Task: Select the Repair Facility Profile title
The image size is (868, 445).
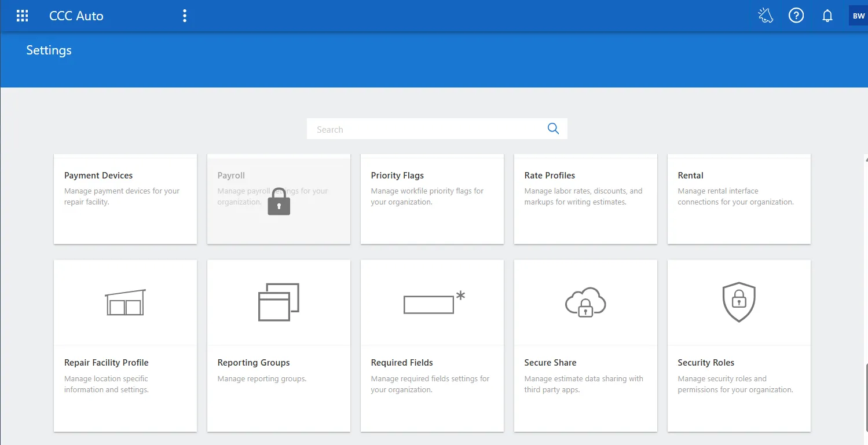Action: click(107, 363)
